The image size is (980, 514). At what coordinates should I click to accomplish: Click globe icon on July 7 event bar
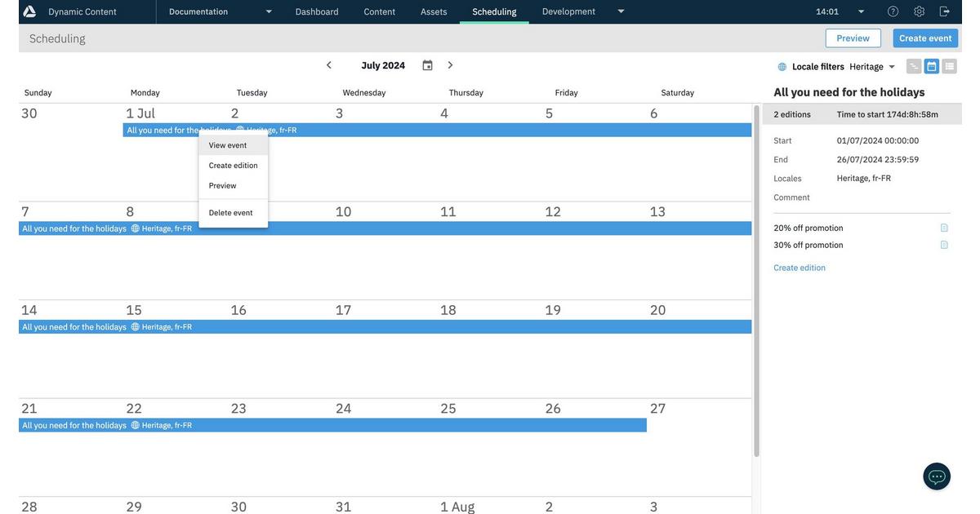tap(136, 228)
